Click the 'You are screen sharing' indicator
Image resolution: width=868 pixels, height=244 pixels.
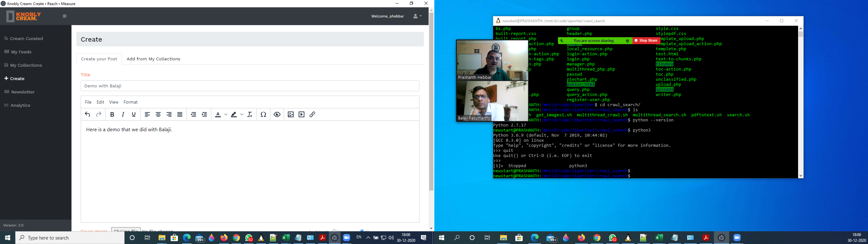pyautogui.click(x=594, y=41)
